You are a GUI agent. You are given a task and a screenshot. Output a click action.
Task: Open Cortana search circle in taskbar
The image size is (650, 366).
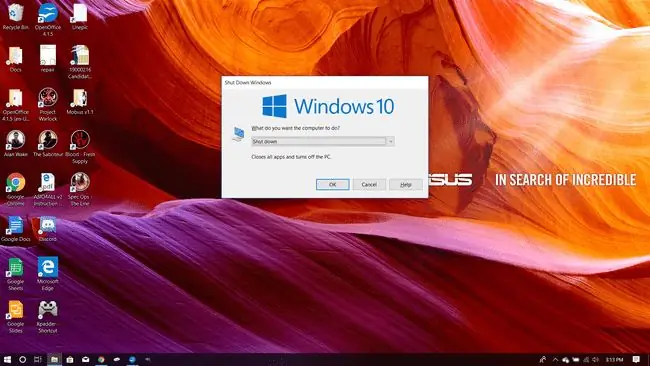(22, 359)
